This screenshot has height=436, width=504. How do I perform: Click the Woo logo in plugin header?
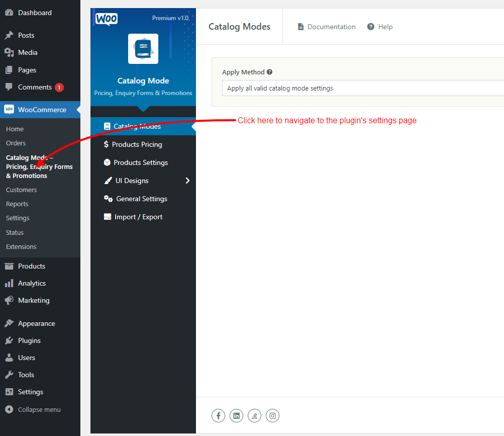click(x=107, y=19)
